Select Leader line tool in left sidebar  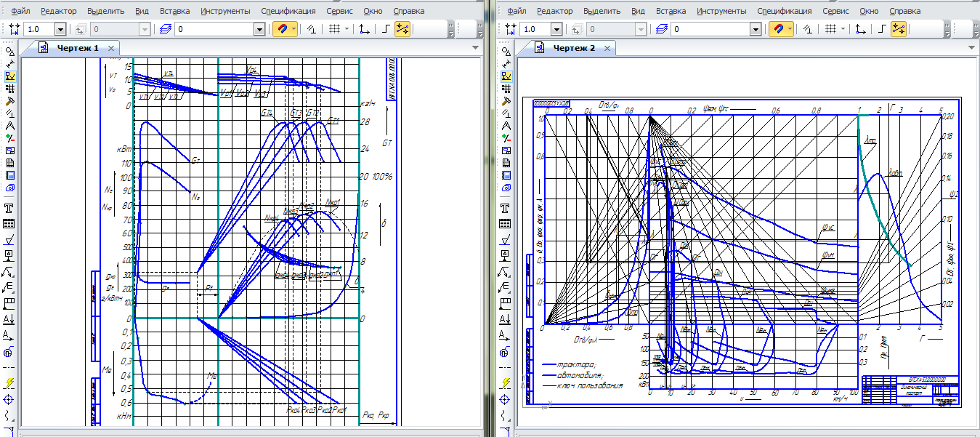pyautogui.click(x=9, y=272)
